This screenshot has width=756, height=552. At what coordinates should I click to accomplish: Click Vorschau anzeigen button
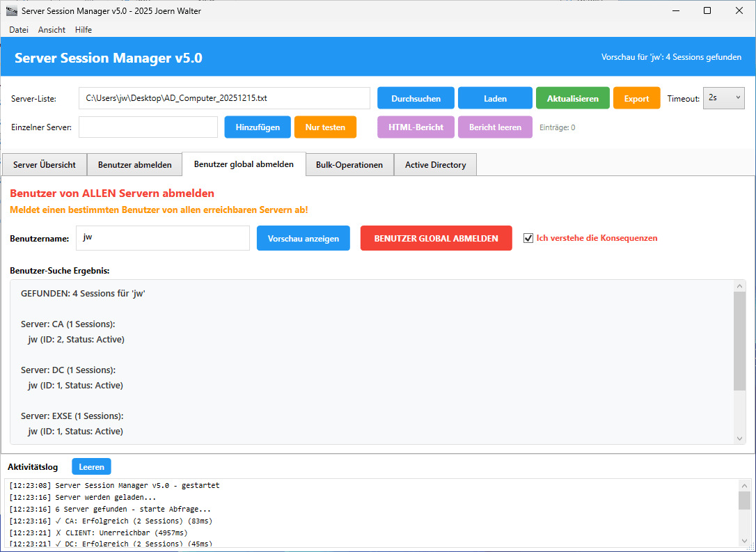click(x=304, y=238)
